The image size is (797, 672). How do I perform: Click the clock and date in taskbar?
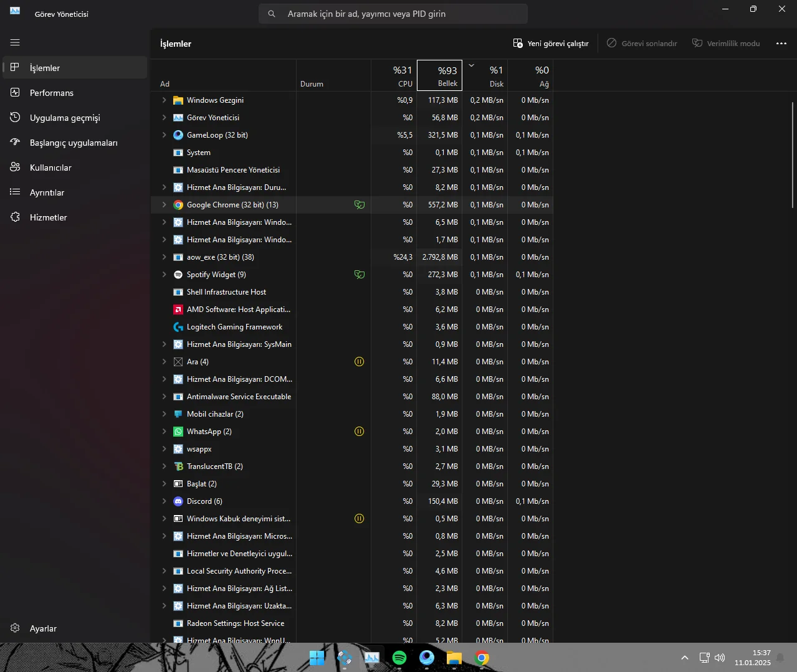753,658
